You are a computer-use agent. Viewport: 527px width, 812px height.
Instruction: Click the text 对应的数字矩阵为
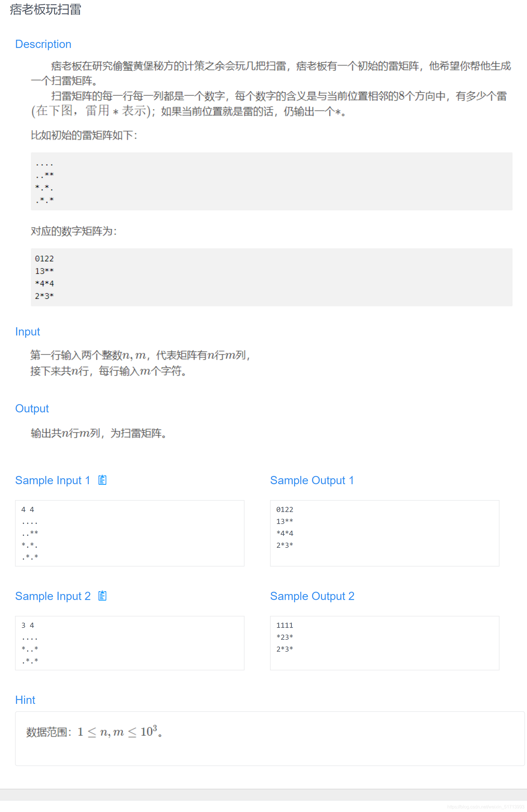click(x=74, y=231)
